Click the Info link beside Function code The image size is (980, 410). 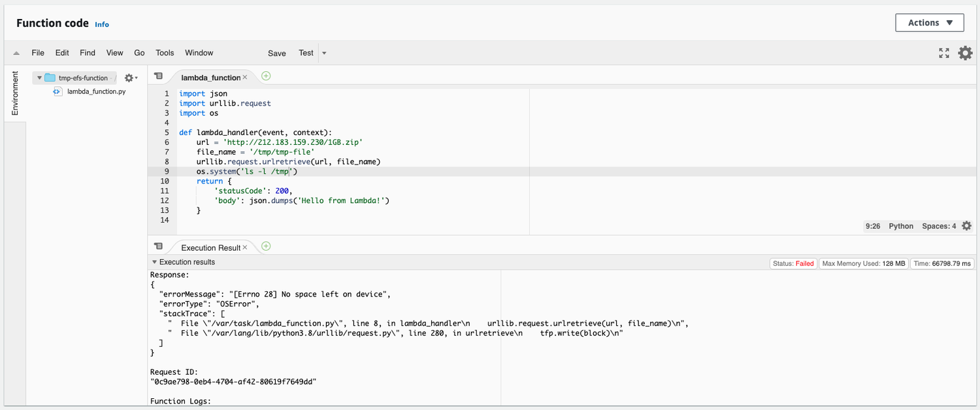[102, 24]
